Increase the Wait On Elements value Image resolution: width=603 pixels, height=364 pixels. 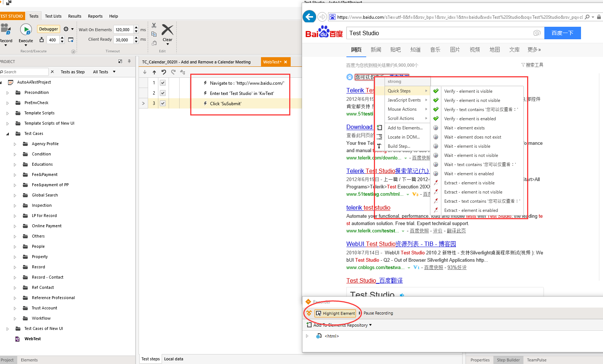(136, 28)
